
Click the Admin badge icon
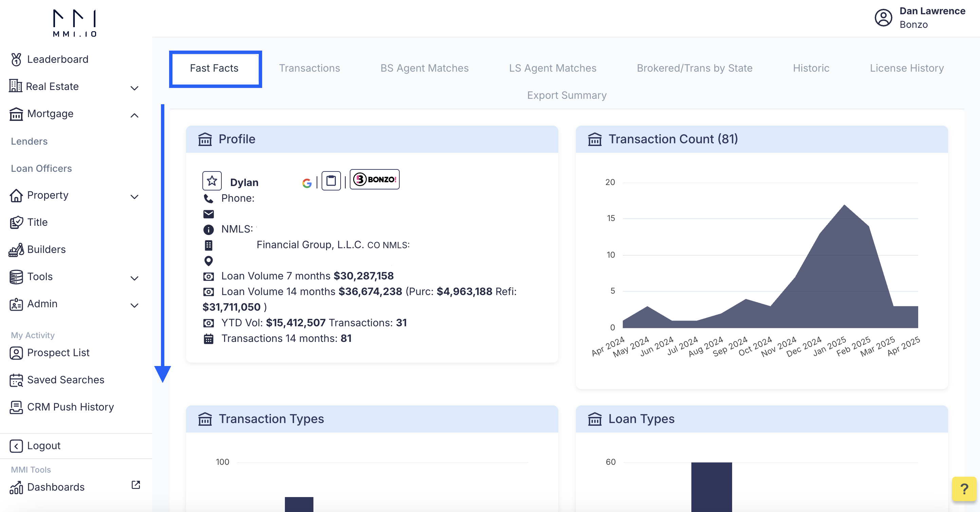pos(16,304)
